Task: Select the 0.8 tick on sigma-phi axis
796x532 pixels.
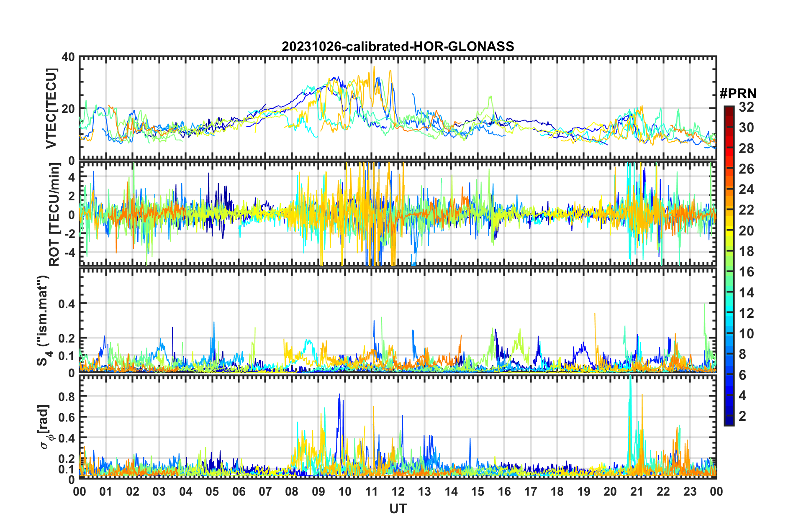Action: pyautogui.click(x=66, y=396)
